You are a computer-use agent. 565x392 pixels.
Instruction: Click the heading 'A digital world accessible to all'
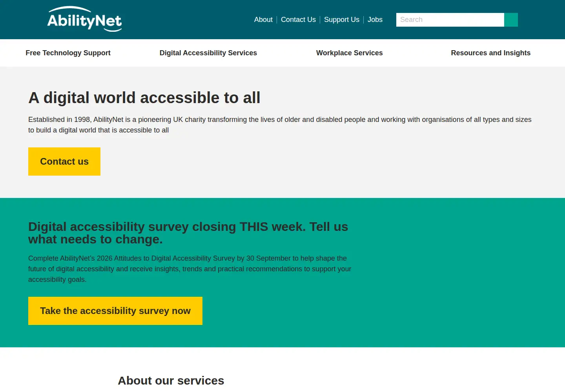[x=144, y=98]
